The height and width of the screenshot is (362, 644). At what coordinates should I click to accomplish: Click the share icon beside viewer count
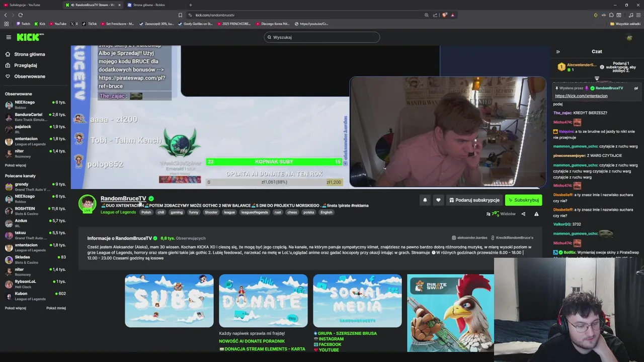pyautogui.click(x=523, y=214)
